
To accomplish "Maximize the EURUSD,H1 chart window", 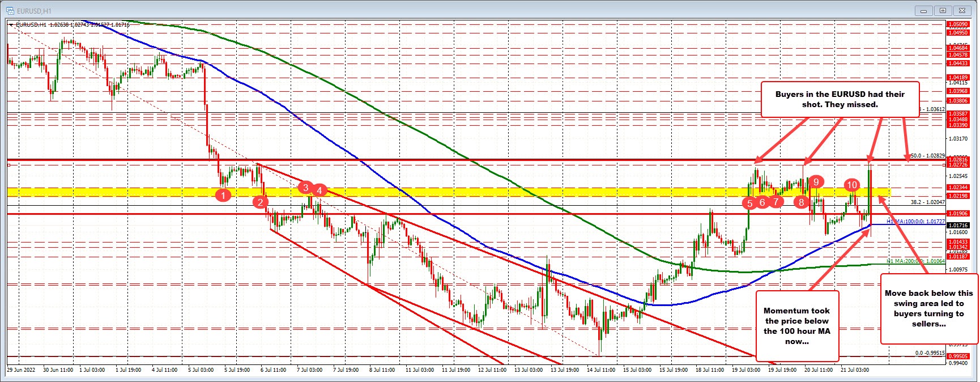I will [943, 10].
